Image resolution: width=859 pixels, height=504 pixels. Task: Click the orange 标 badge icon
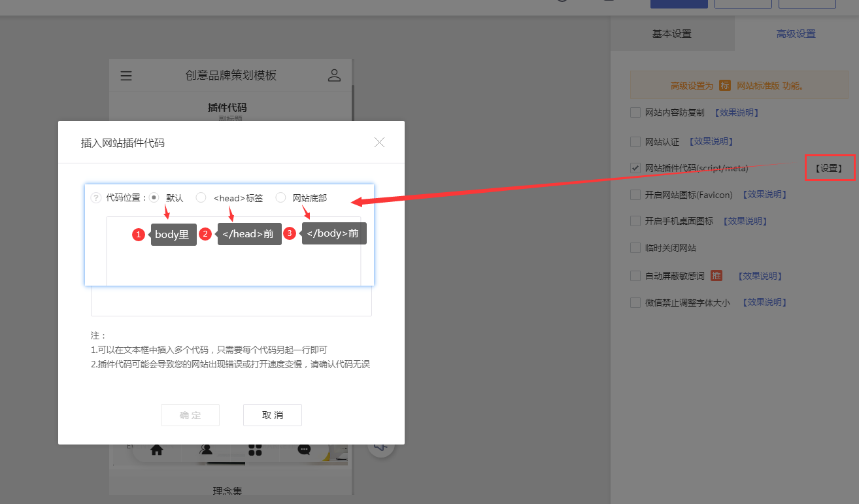(x=724, y=85)
